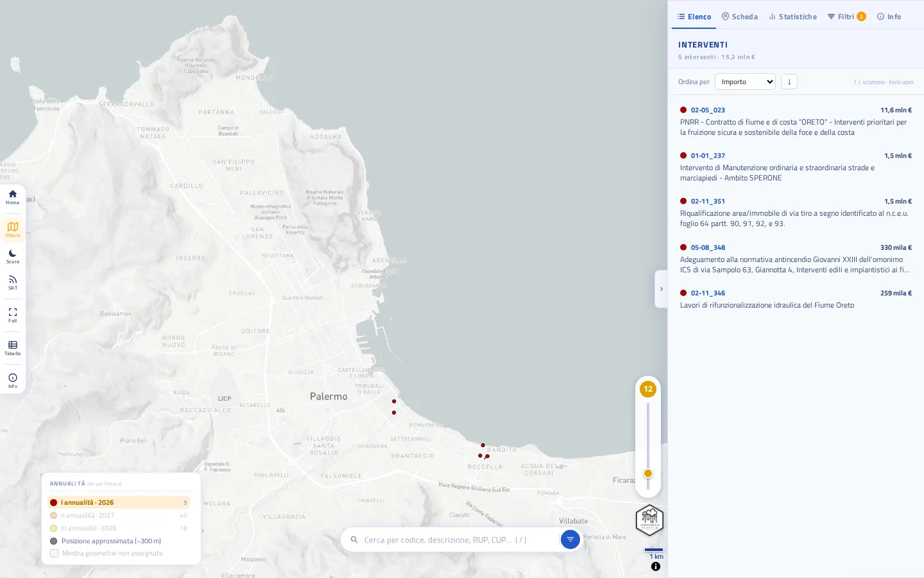Toggle sort direction arrow button
Image resolution: width=924 pixels, height=578 pixels.
click(x=789, y=82)
